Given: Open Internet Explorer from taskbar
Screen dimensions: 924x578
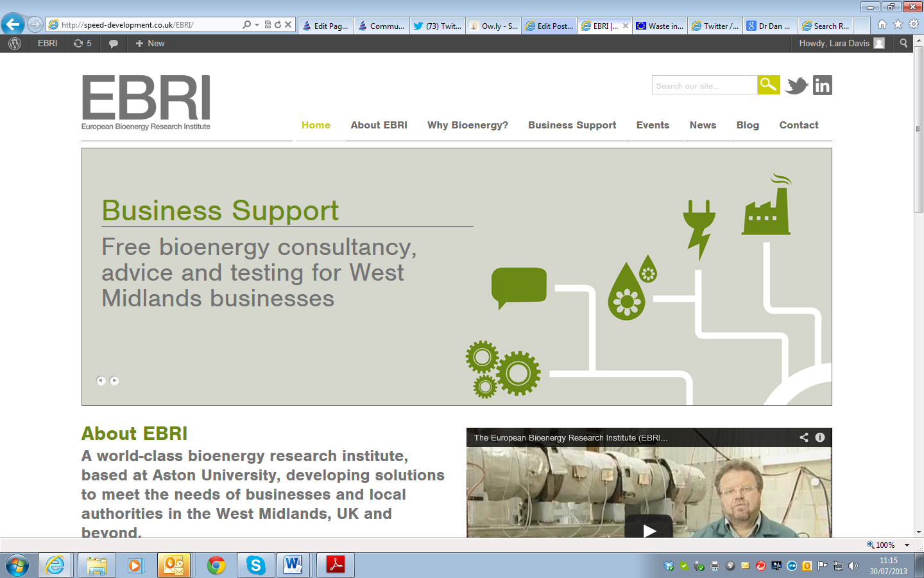Looking at the screenshot, I should [55, 565].
